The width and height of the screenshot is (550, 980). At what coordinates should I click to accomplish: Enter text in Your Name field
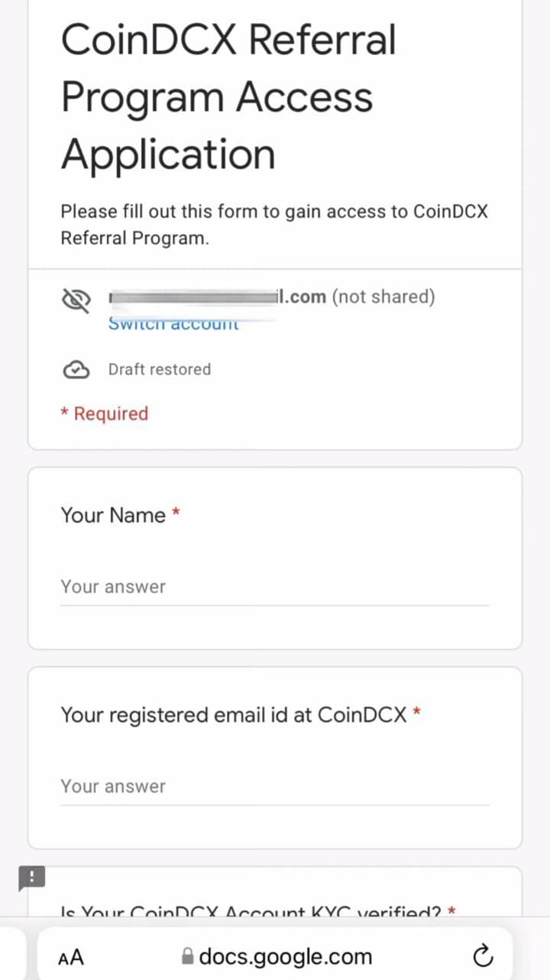coord(274,587)
